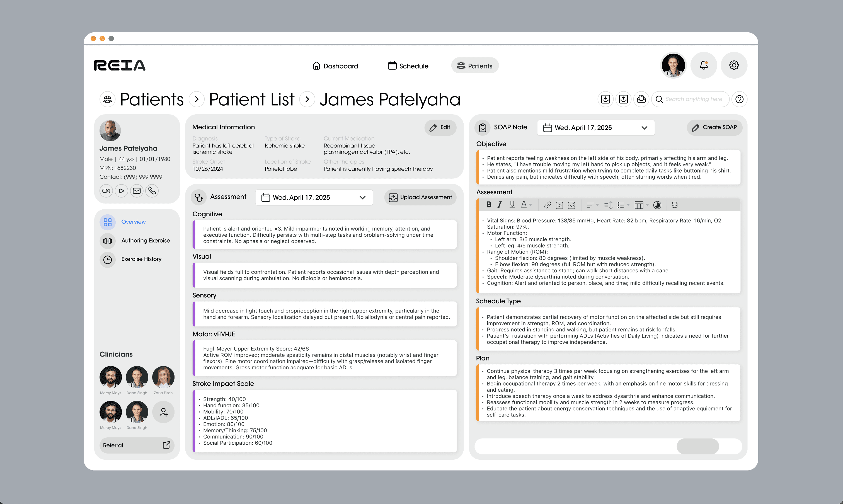Toggle underline formatting
Screen dimensions: 843x504
point(512,204)
